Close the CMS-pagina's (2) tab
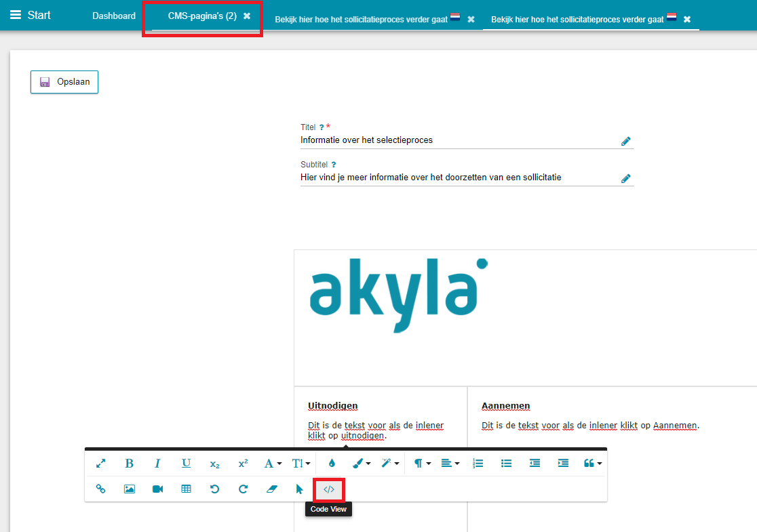Viewport: 757px width, 532px height. coord(247,16)
